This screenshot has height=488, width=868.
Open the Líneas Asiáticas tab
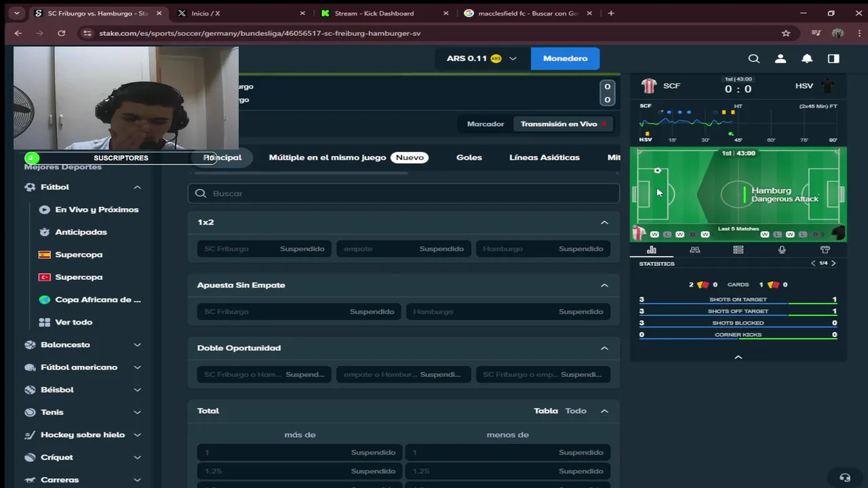(545, 157)
